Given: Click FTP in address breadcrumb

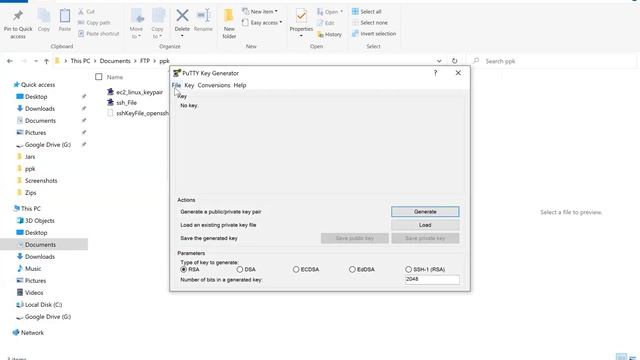Looking at the screenshot, I should point(145,61).
